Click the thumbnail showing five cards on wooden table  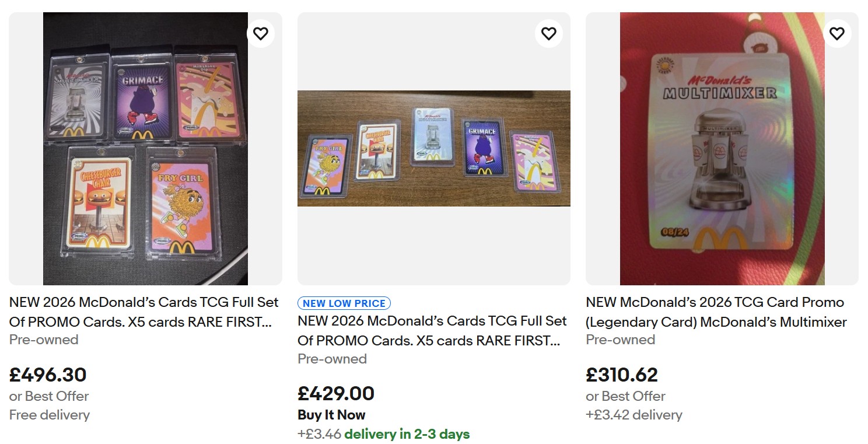[434, 148]
